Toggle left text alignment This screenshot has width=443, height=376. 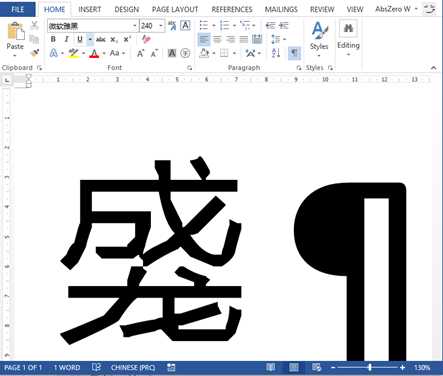(204, 40)
